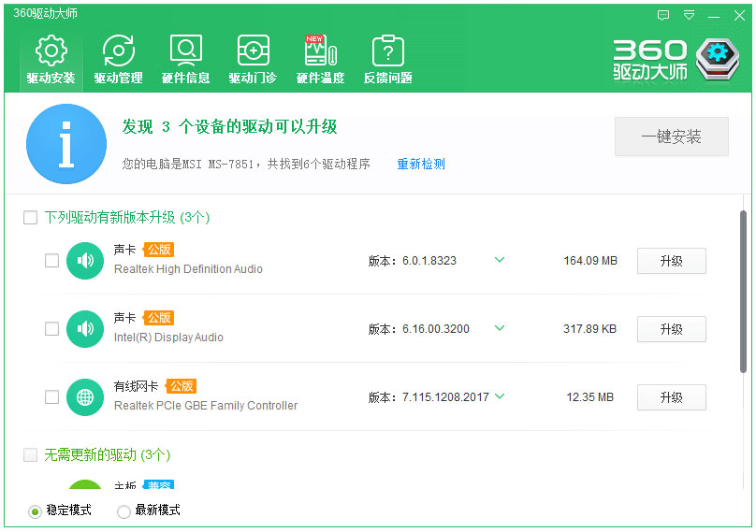Click the 一键安装 button
The width and height of the screenshot is (756, 532).
click(x=672, y=137)
